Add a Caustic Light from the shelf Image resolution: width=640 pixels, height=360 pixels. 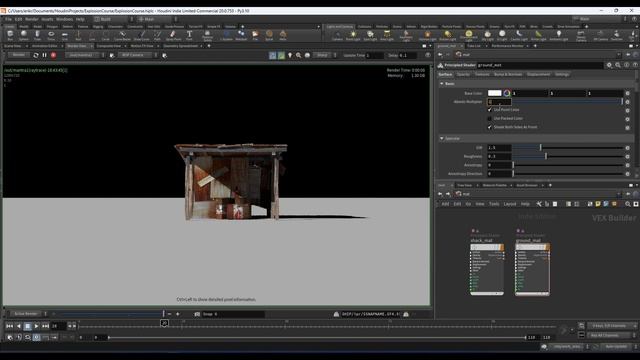pos(519,36)
